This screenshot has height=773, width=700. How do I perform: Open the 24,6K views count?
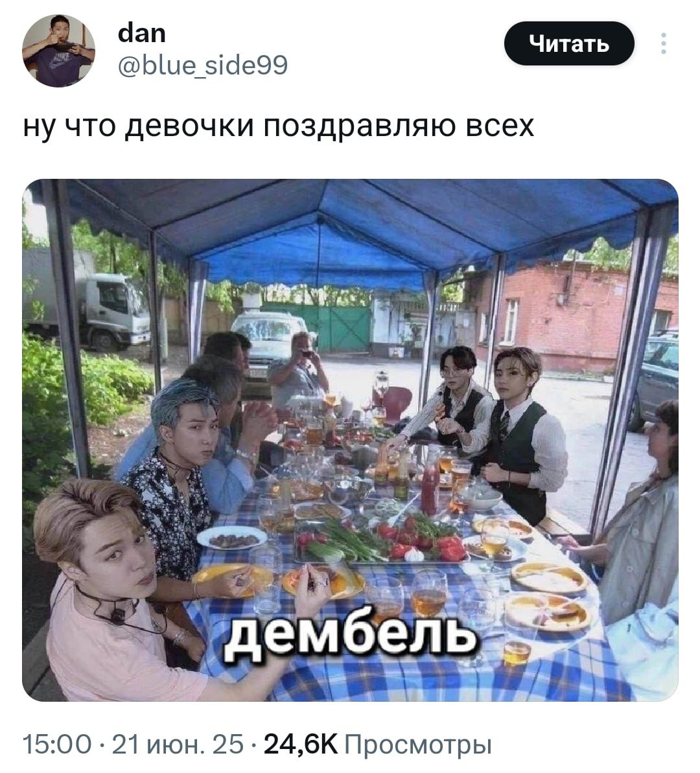[x=301, y=744]
